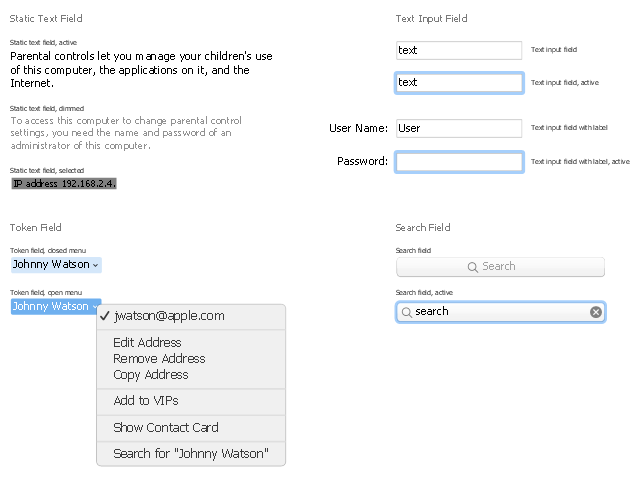Clear the active search field with X icon
This screenshot has height=477, width=640.
(x=596, y=312)
